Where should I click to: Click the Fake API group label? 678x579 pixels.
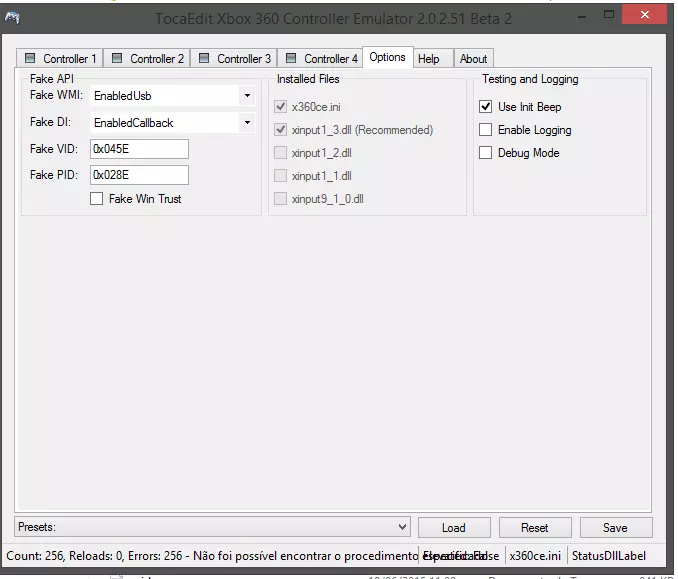click(x=52, y=79)
